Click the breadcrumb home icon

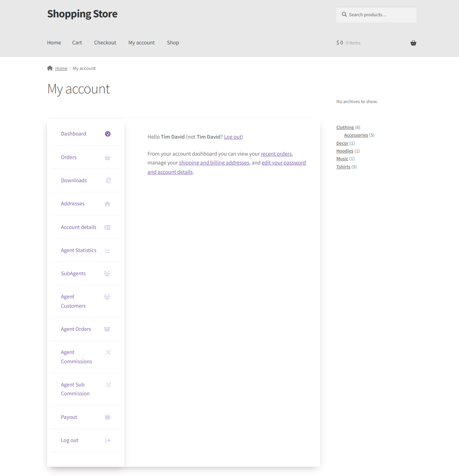pos(50,68)
